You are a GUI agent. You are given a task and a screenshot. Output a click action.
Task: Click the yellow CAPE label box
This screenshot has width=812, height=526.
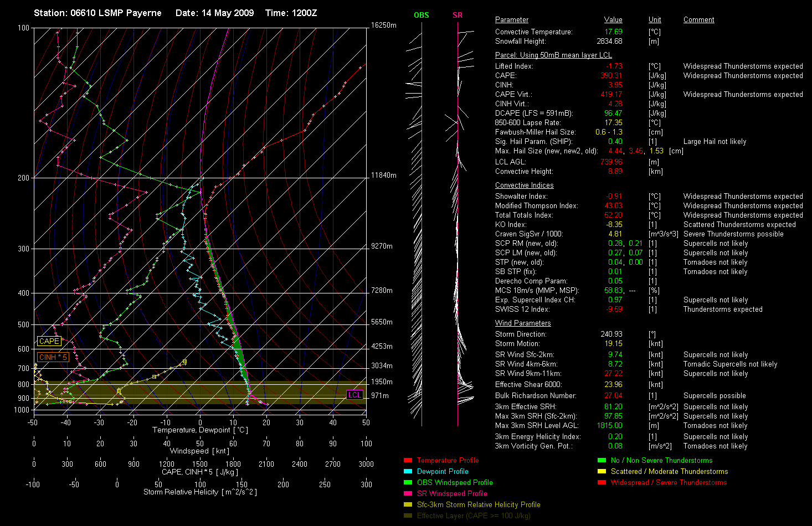click(49, 342)
